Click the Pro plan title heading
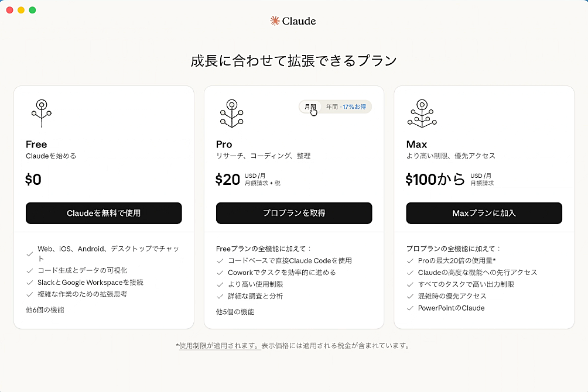The width and height of the screenshot is (588, 392). click(224, 145)
